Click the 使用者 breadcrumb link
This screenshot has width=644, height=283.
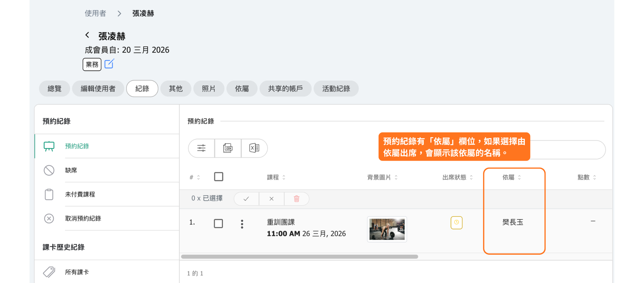(x=95, y=13)
